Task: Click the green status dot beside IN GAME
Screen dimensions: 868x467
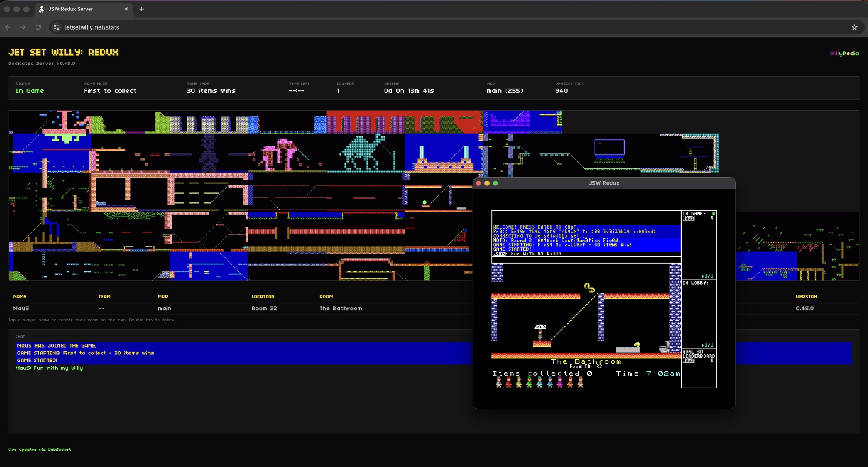Action: click(713, 214)
